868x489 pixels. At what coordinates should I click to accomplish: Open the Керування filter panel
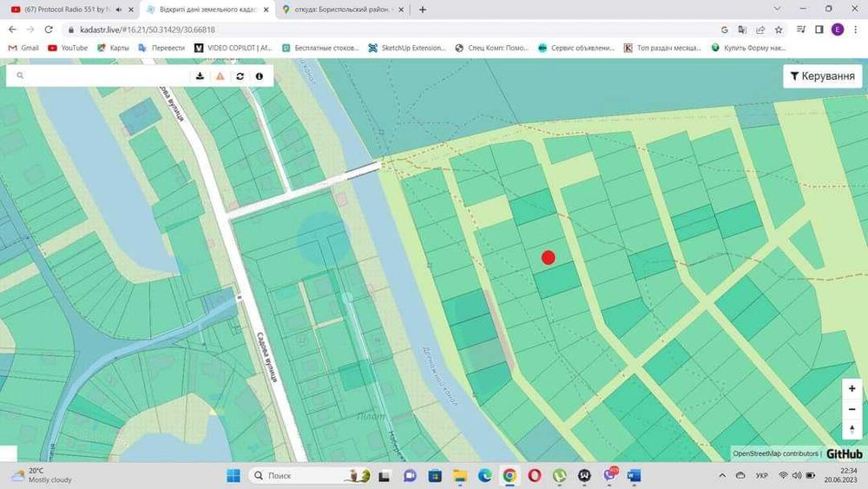pyautogui.click(x=823, y=76)
